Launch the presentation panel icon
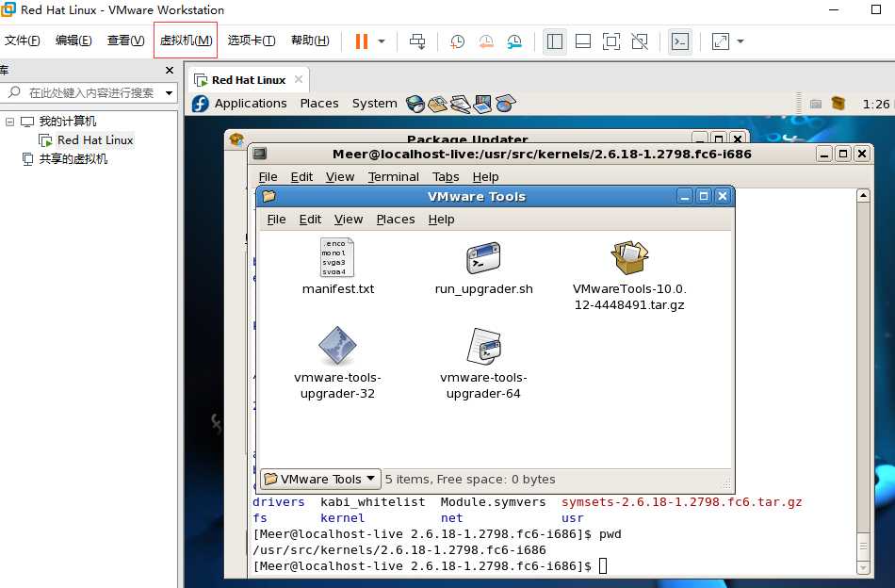This screenshot has height=588, width=895. pyautogui.click(x=482, y=104)
